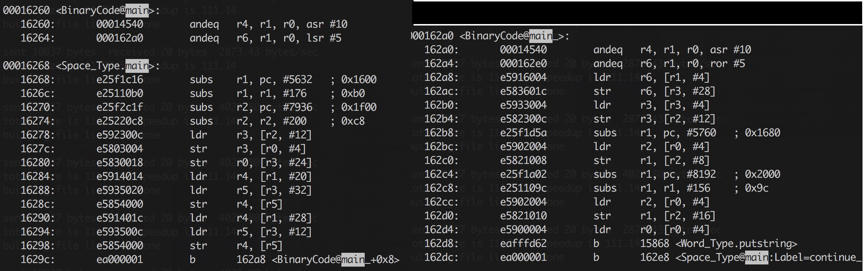
Task: Click the hex word eafffd62
Action: coord(523,243)
